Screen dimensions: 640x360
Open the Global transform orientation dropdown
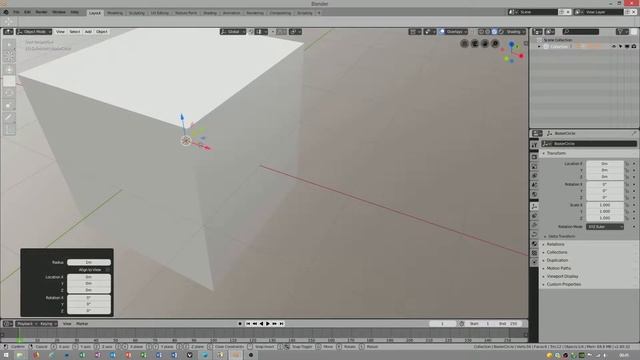coord(233,31)
